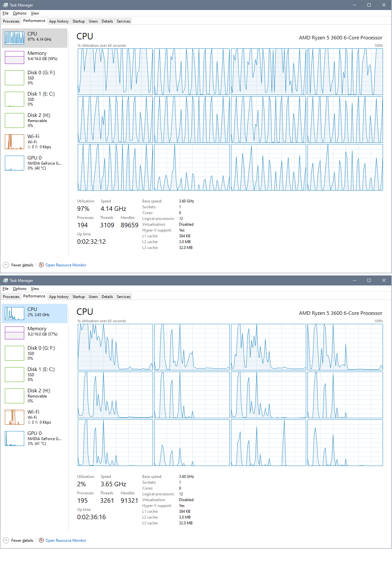Viewport: 392px width, 567px height.
Task: Switch to Processes tab in top window
Action: pos(11,21)
